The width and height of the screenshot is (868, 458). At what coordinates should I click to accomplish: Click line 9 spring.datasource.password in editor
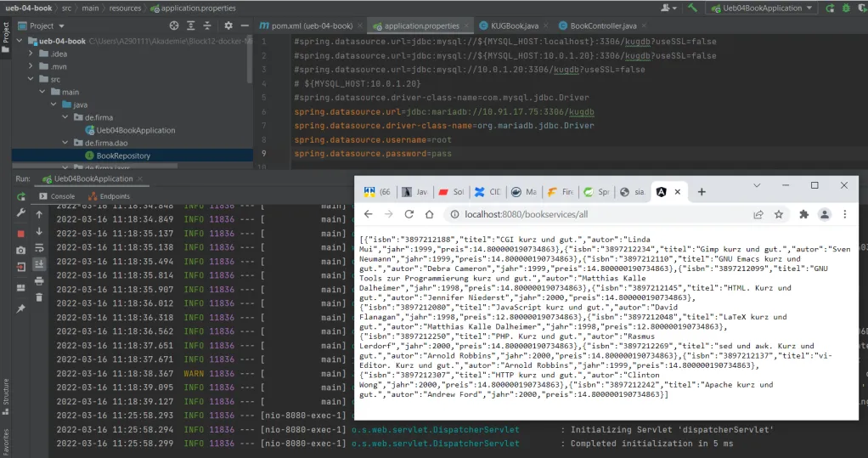point(373,154)
